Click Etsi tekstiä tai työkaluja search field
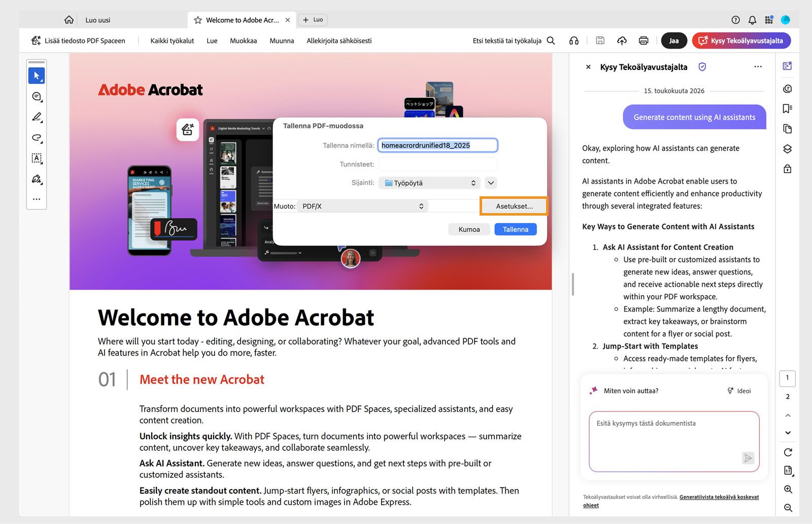 coord(507,41)
